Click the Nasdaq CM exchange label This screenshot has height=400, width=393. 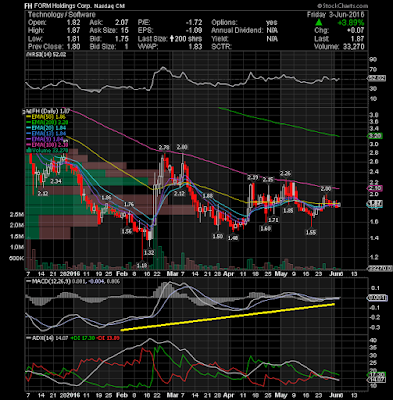pos(110,6)
